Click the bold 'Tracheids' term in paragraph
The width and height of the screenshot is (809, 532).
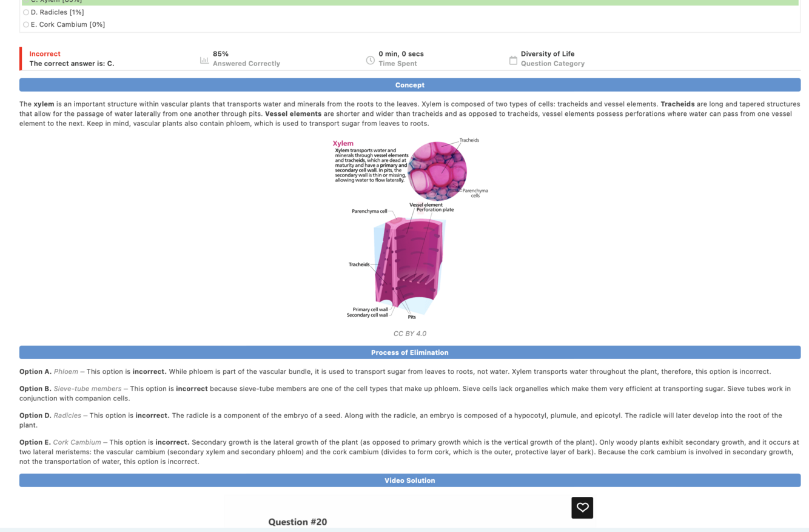pos(677,104)
